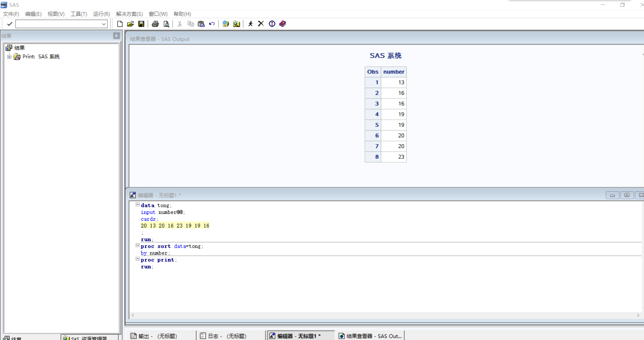Collapse the data tong code block
Screen dimensions: 644x340
pyautogui.click(x=138, y=204)
